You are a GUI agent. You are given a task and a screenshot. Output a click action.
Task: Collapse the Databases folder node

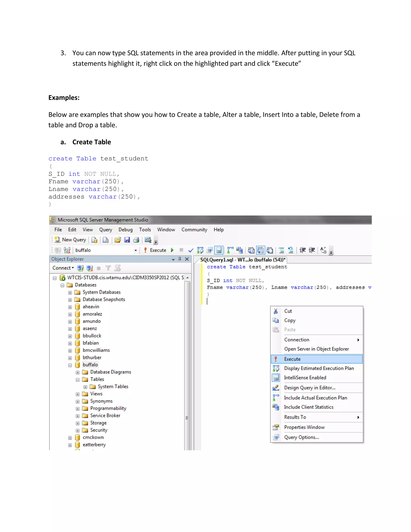point(62,285)
